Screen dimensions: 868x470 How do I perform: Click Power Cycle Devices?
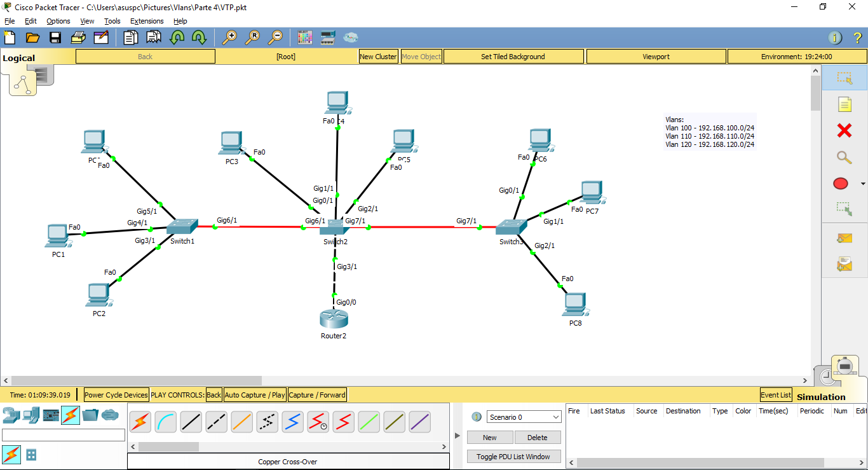click(x=116, y=394)
